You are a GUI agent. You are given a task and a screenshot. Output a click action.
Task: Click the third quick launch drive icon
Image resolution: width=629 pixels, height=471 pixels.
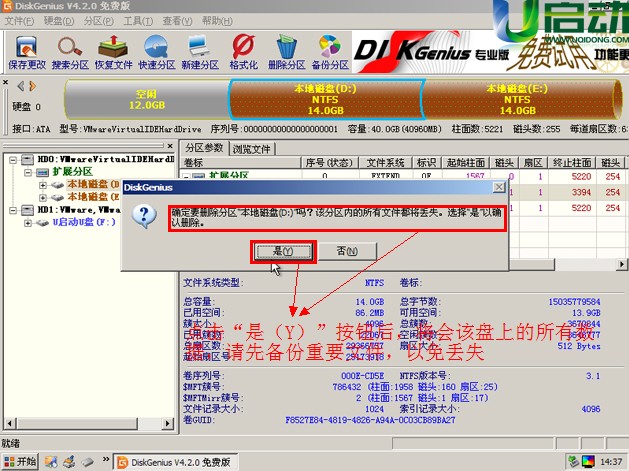87,462
